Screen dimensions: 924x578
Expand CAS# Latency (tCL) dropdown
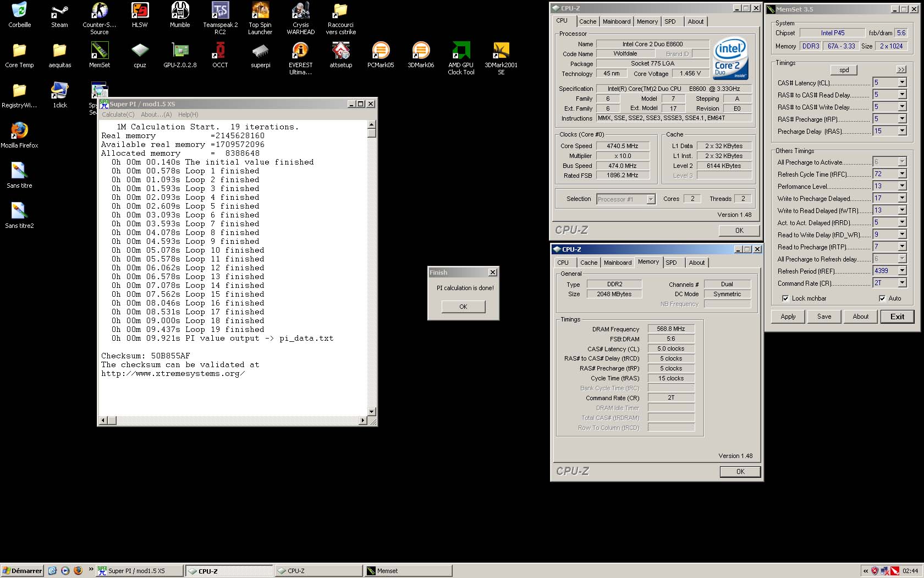click(902, 83)
